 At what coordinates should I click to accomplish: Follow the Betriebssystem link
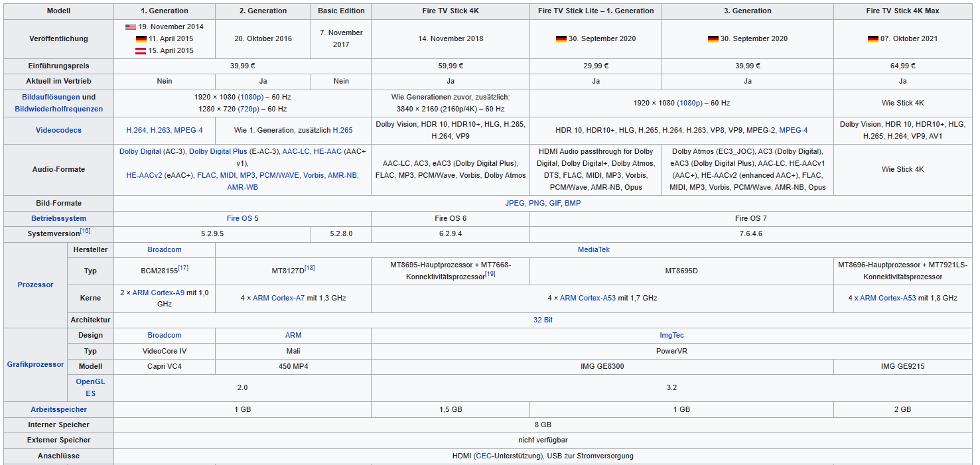point(58,218)
